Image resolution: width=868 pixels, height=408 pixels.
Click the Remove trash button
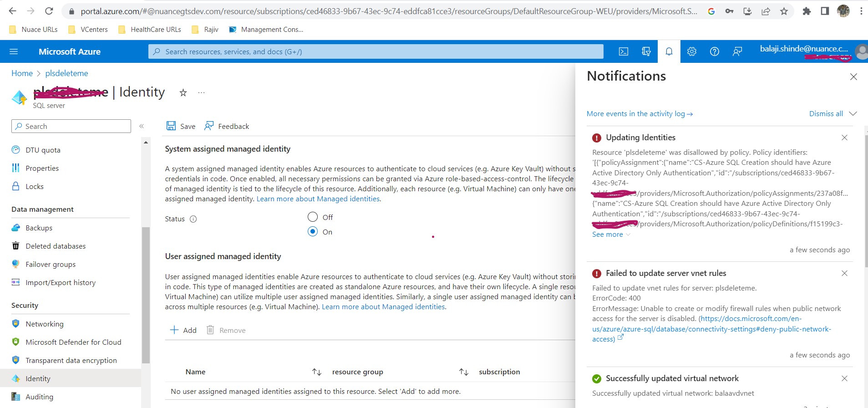coord(226,330)
